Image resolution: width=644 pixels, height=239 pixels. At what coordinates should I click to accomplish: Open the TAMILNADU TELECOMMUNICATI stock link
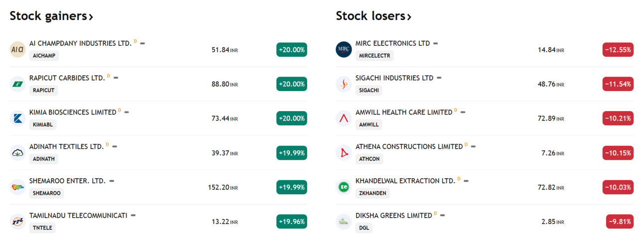click(78, 216)
